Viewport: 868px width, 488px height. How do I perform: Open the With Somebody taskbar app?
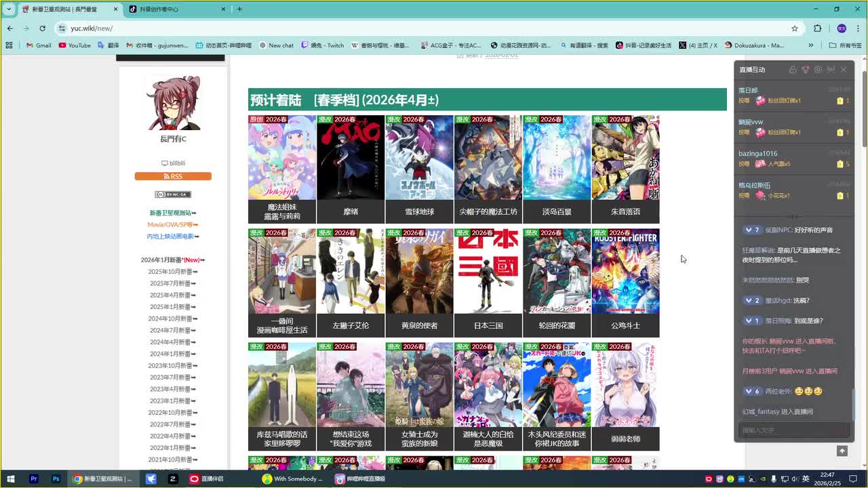pyautogui.click(x=293, y=479)
